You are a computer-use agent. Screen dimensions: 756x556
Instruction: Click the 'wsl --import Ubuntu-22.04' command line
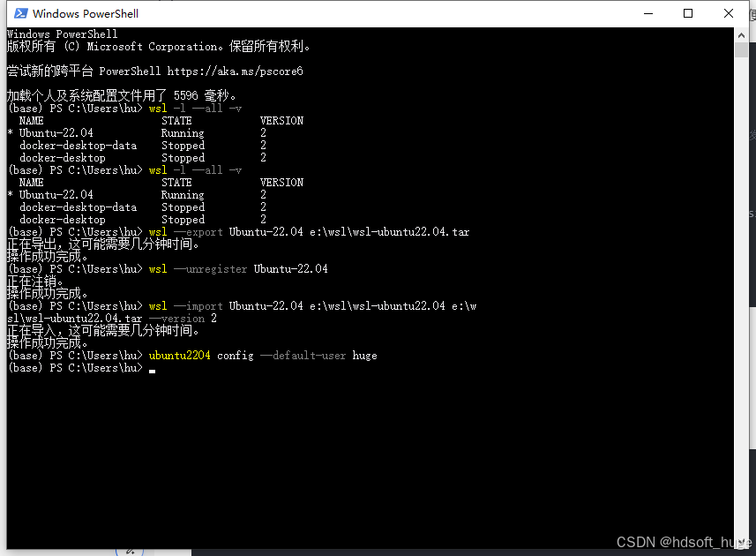(312, 306)
